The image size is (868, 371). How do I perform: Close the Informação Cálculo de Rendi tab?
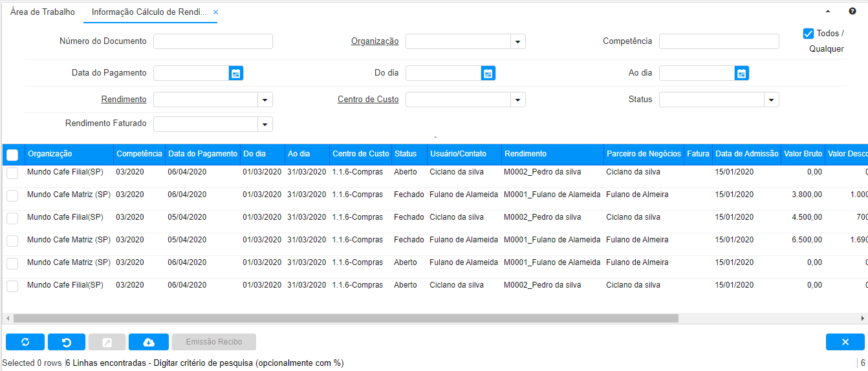pos(215,12)
